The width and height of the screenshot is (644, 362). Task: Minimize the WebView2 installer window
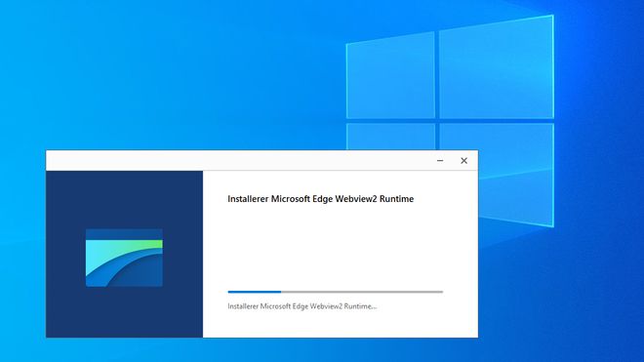coord(440,161)
